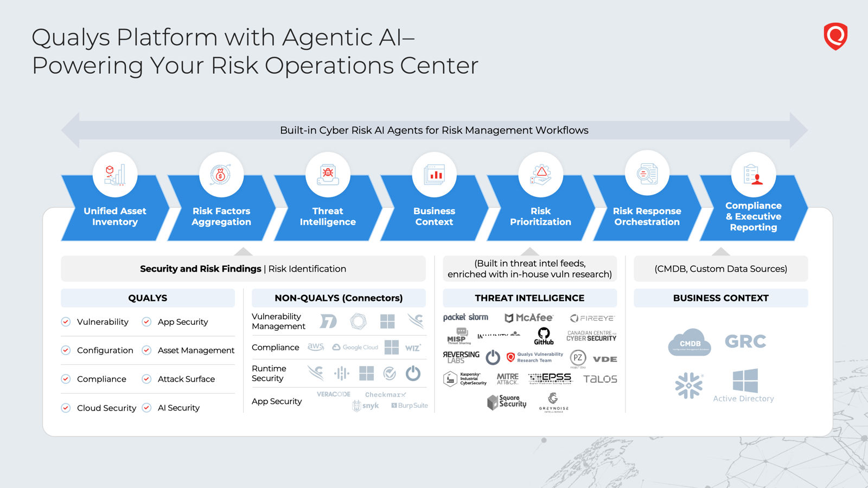Click the EPSS logo
Viewport: 868px width, 488px height.
(550, 378)
